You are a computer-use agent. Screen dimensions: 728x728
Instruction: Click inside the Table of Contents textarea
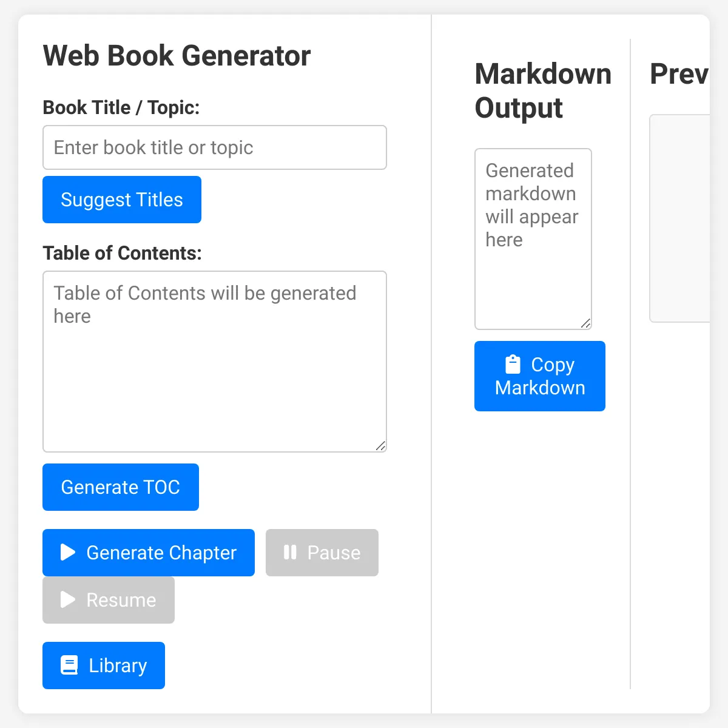pyautogui.click(x=214, y=361)
